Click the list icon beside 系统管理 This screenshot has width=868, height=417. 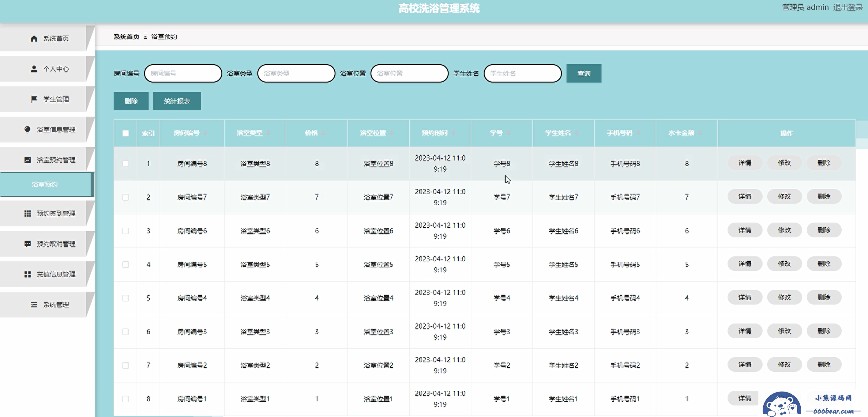click(34, 305)
